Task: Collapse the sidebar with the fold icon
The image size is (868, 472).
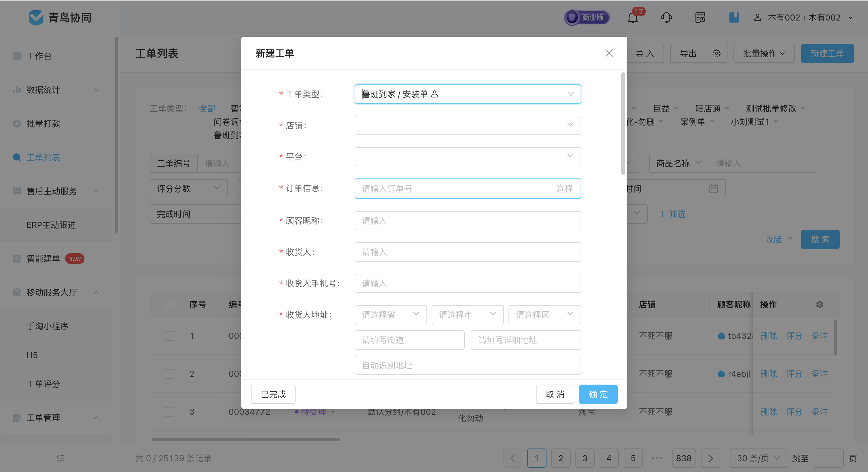Action: coord(60,458)
